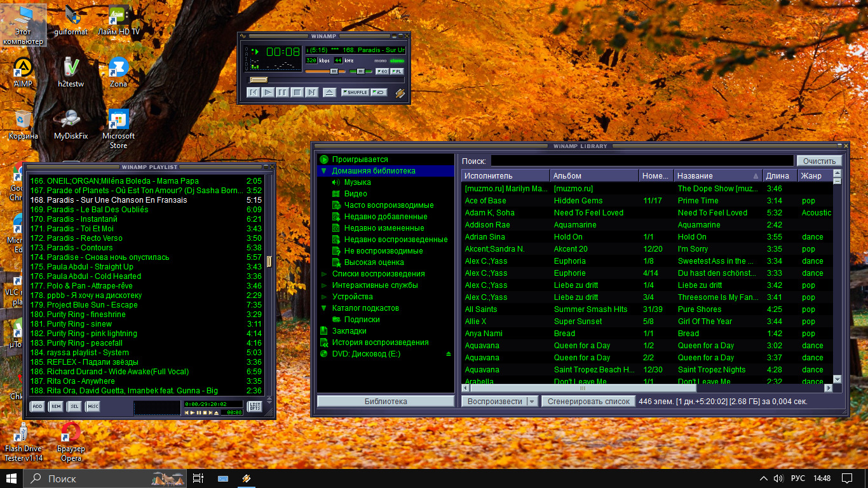This screenshot has height=488, width=868.
Task: Click the Winamp volume slider handle
Action: 334,71
